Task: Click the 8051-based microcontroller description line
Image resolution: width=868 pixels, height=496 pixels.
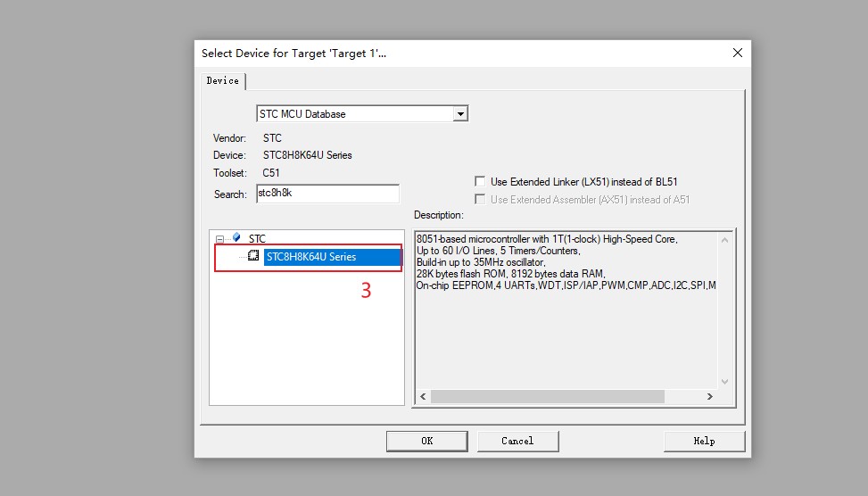Action: [547, 239]
